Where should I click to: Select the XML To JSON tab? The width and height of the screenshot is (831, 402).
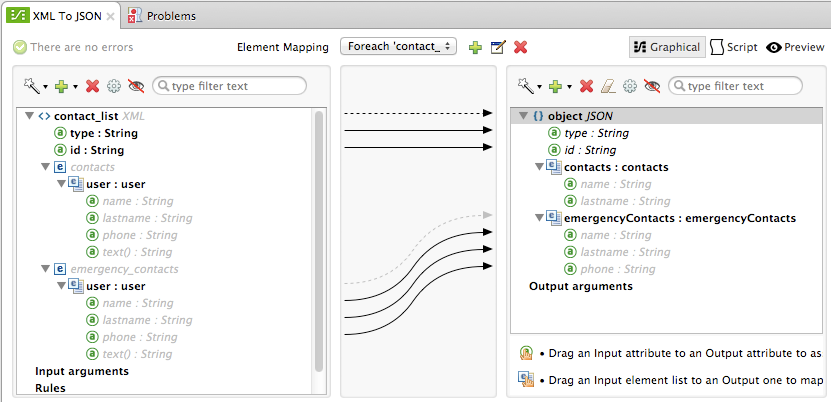(60, 16)
